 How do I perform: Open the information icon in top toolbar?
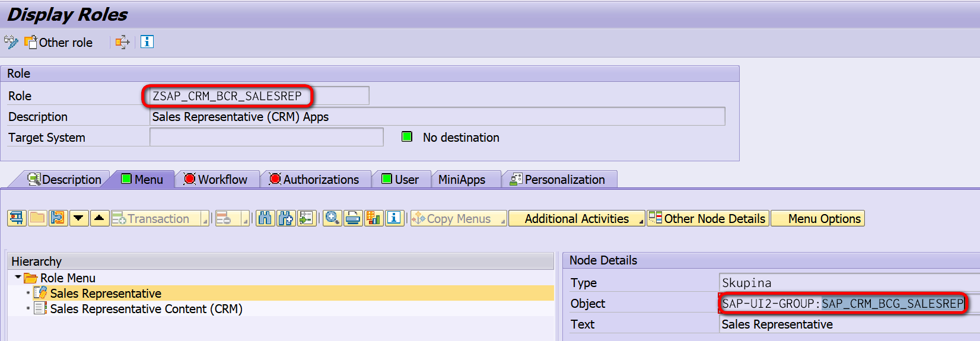tap(147, 42)
